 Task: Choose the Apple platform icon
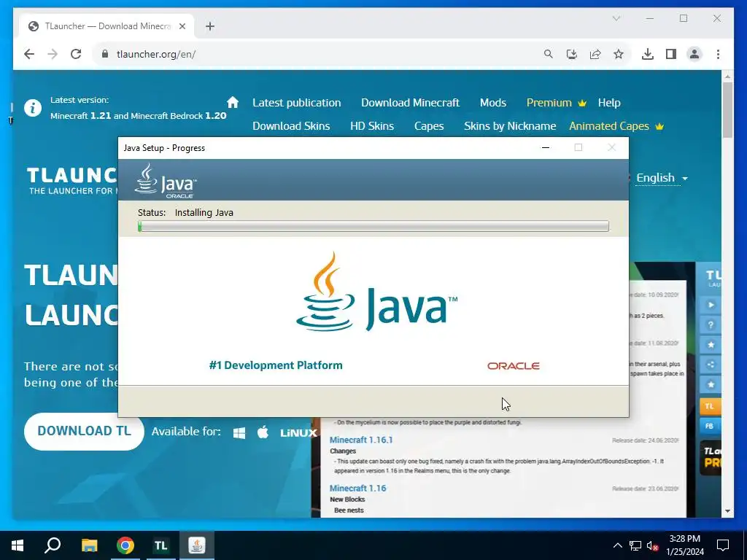[263, 432]
